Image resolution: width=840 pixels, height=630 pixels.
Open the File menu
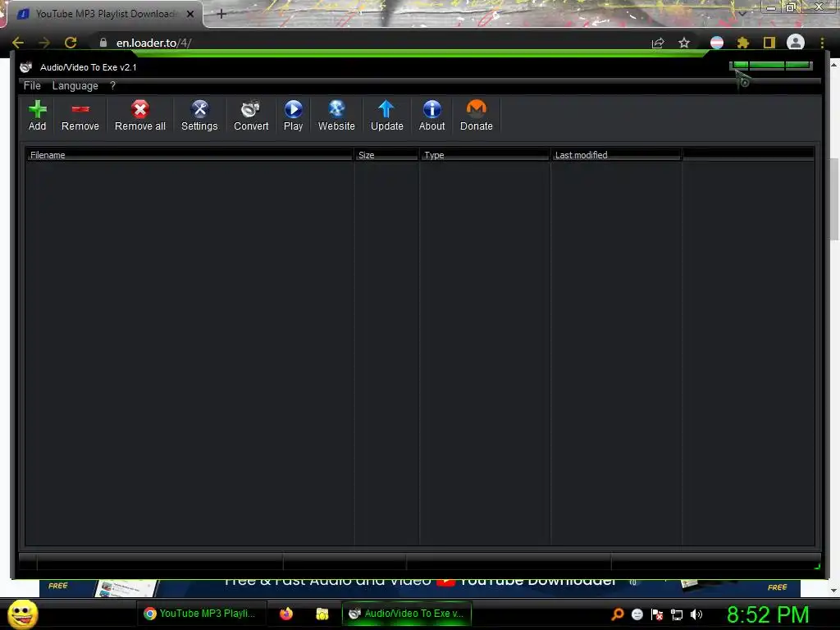click(x=32, y=85)
